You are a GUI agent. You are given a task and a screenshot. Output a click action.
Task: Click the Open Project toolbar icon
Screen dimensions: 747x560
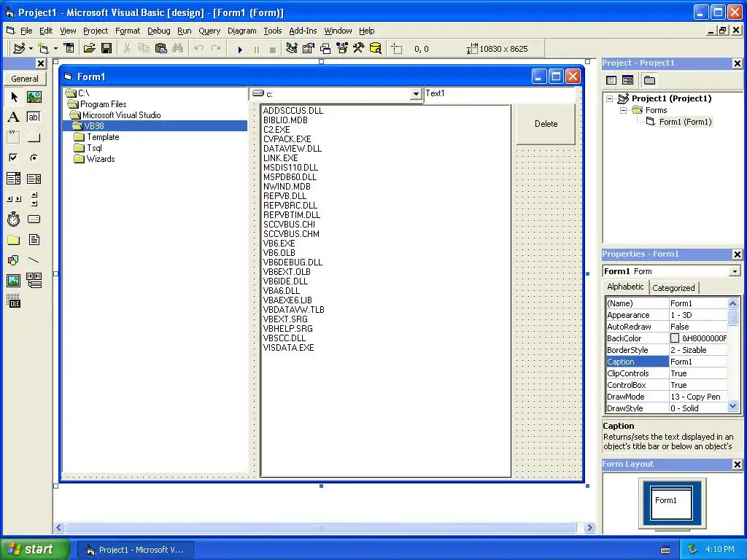[x=89, y=49]
